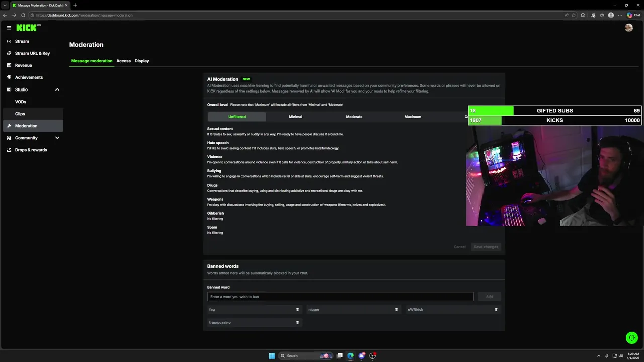The image size is (644, 362).
Task: Click the Achievements trophy icon
Action: coord(9,77)
